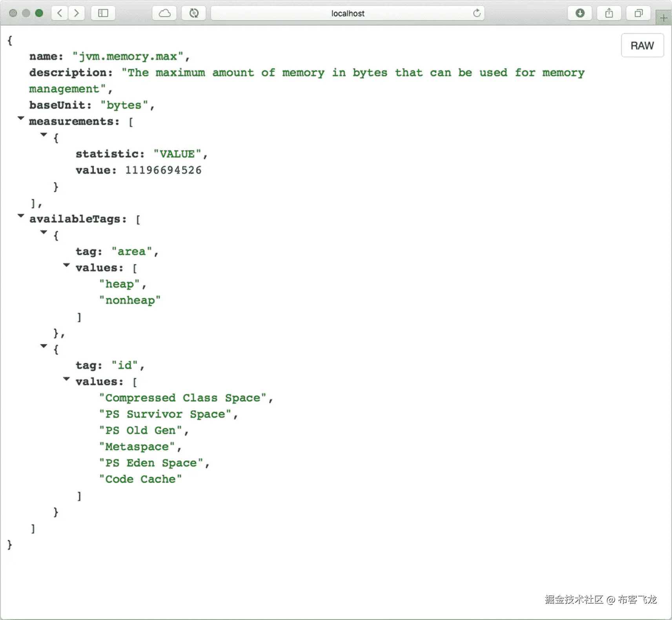672x620 pixels.
Task: Collapse the measurements array
Action: tap(21, 118)
